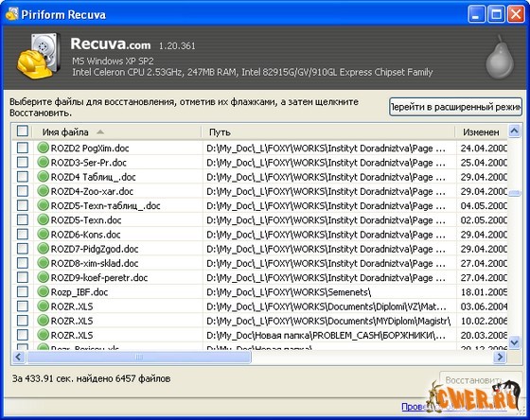Viewport: 530px width, 420px height.
Task: Click the date 02.05.2000 cell
Action: 484,220
